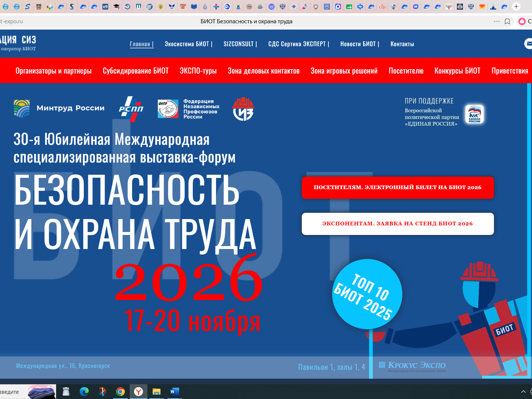Image resolution: width=532 pixels, height=399 pixels.
Task: Open a new browser tab with plus
Action: pyautogui.click(x=516, y=7)
